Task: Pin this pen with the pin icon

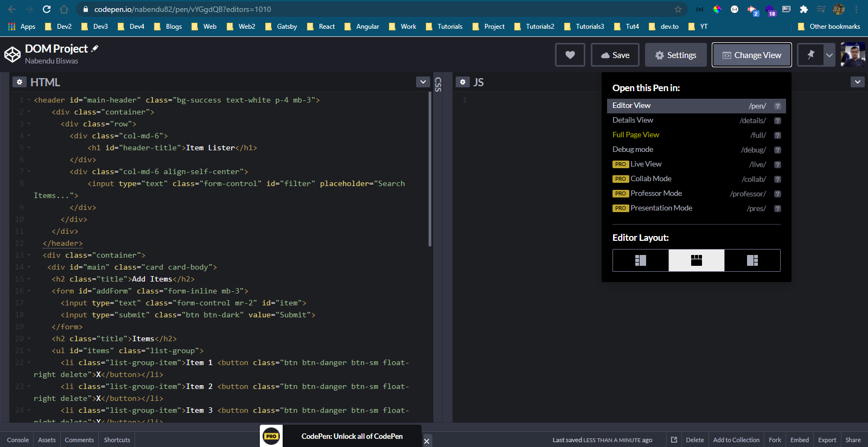Action: point(811,55)
